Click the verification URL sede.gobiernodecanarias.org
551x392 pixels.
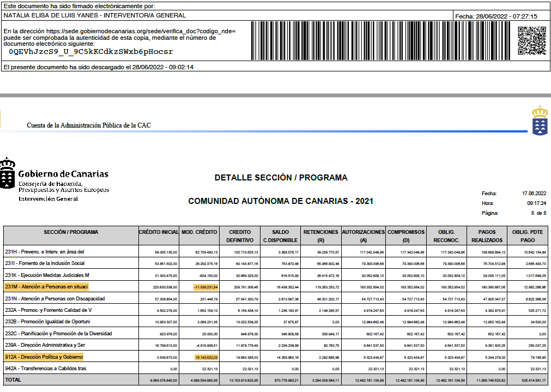141,31
